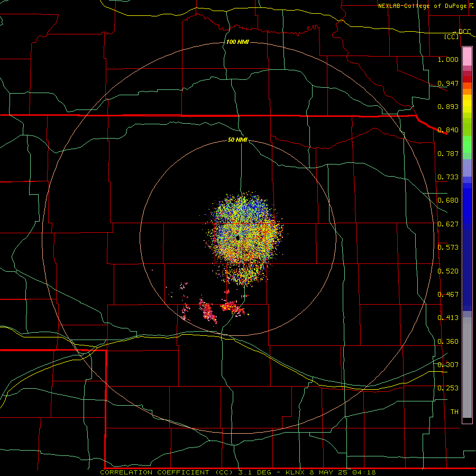Click the 0.627 scale value
The image size is (476, 476).
[448, 224]
